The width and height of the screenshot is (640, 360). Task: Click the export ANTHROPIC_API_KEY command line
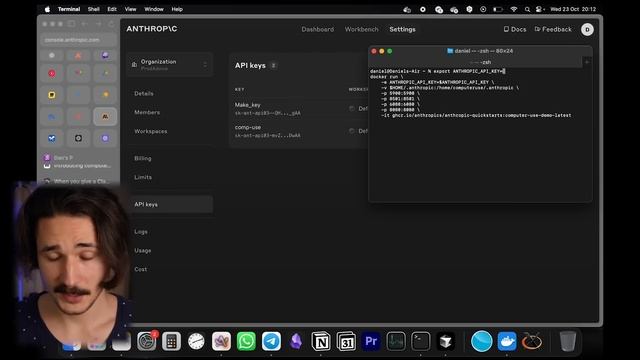[x=438, y=71]
